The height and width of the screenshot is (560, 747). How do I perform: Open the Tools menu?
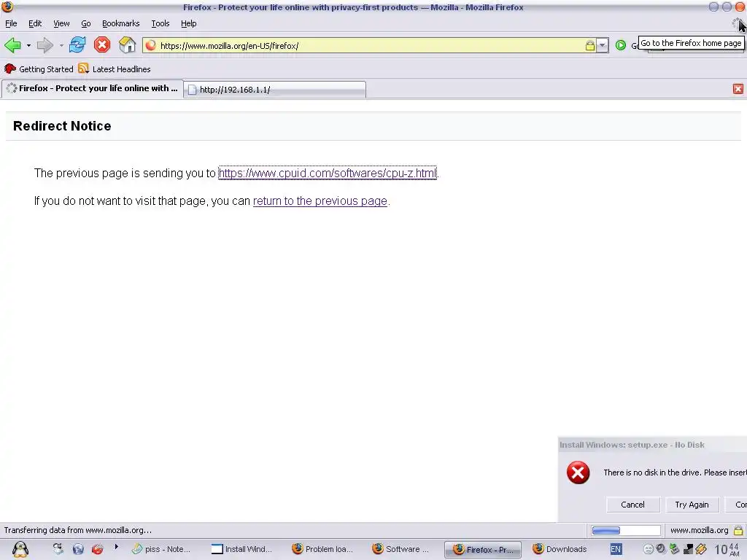[x=160, y=23]
